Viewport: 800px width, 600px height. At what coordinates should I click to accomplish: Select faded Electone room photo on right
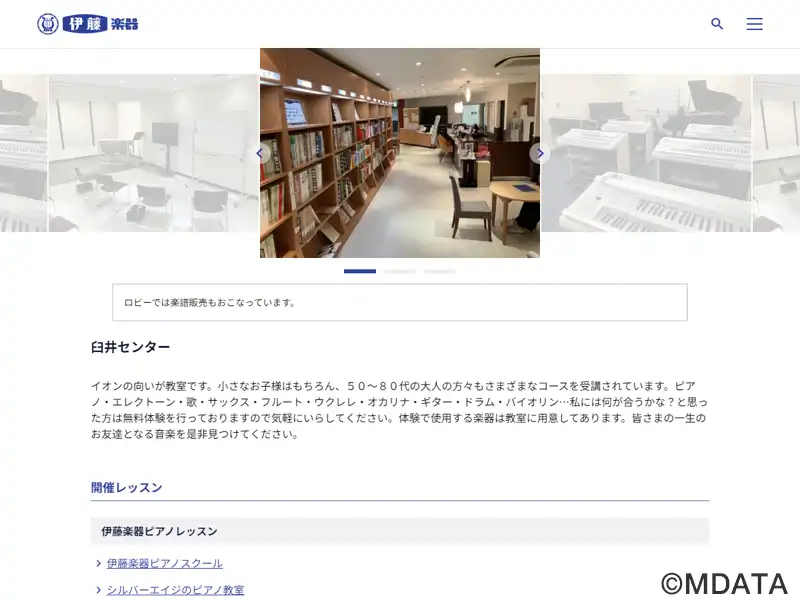pos(646,153)
